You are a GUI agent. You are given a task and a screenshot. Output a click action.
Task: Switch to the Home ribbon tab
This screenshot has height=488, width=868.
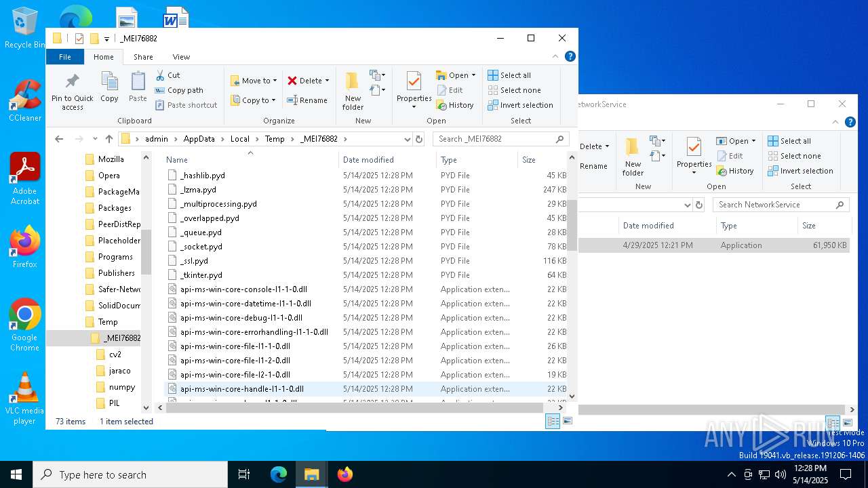pos(104,57)
